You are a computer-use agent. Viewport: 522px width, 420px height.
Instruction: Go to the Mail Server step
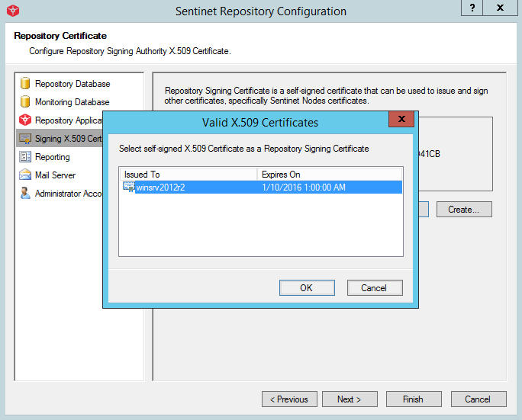[x=55, y=175]
